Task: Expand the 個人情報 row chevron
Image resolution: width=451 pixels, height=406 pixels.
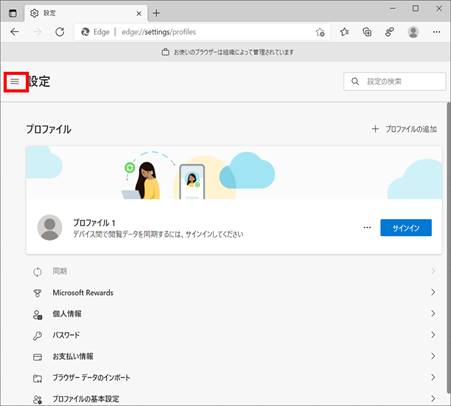Action: coord(433,314)
